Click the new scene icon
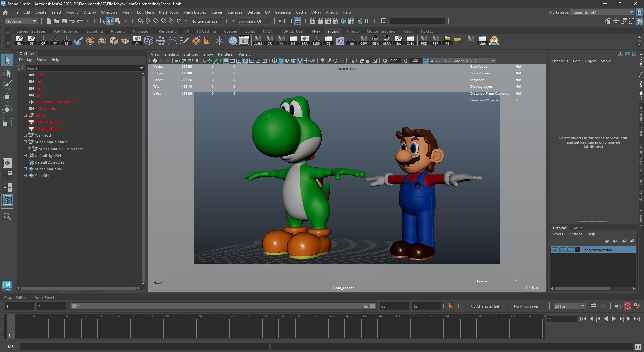This screenshot has width=644, height=352. [x=49, y=21]
